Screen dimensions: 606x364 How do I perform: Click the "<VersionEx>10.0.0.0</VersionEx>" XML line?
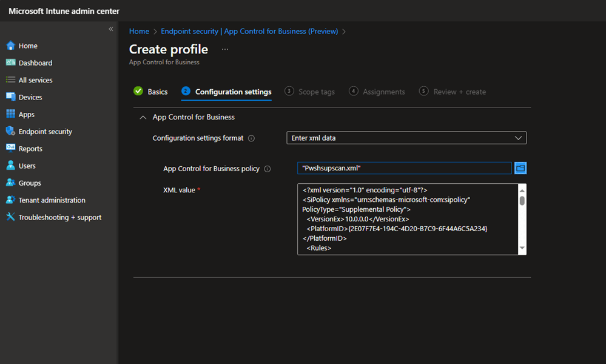tap(358, 219)
